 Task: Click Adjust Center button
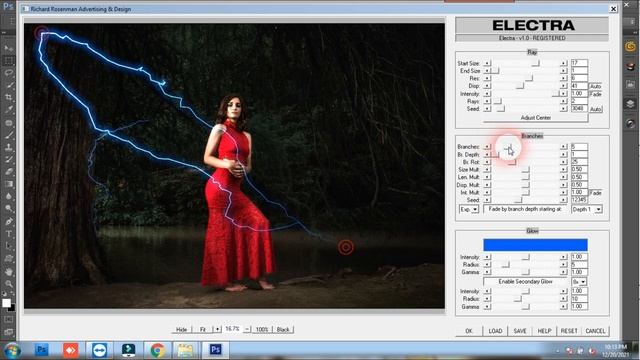[536, 118]
